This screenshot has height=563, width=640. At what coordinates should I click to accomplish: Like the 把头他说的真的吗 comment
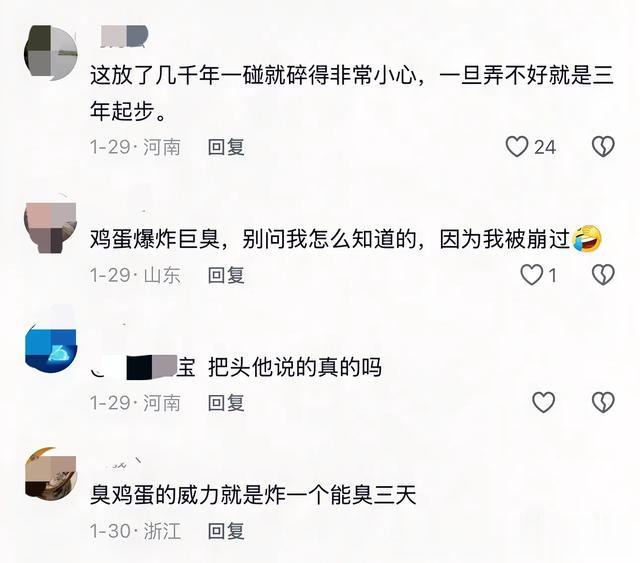click(544, 402)
